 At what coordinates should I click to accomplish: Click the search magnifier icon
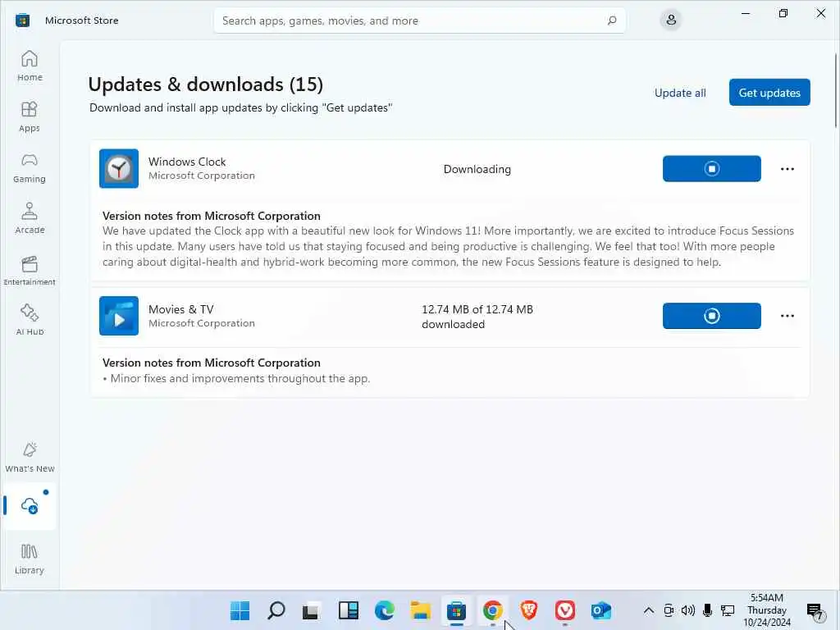[x=612, y=21]
